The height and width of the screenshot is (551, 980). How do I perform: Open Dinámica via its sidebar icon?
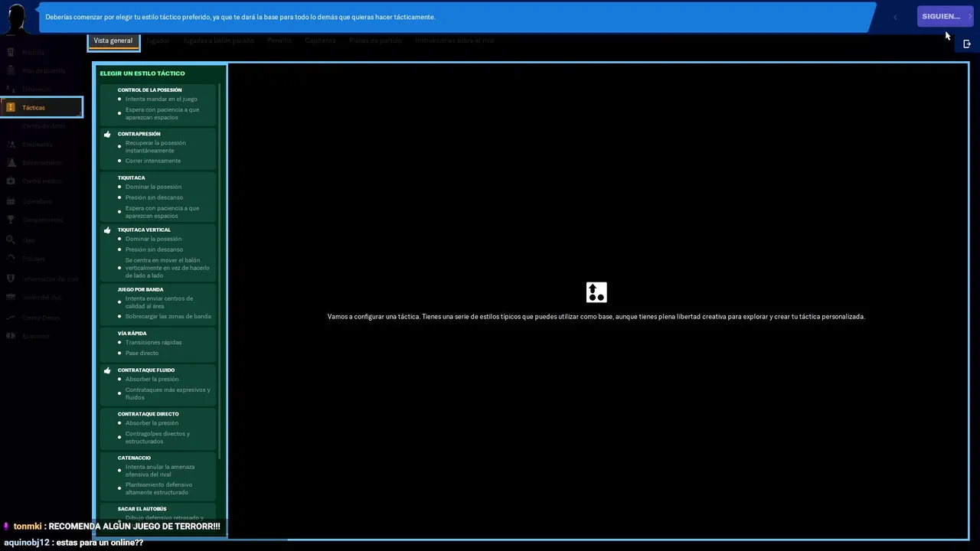[x=11, y=90]
